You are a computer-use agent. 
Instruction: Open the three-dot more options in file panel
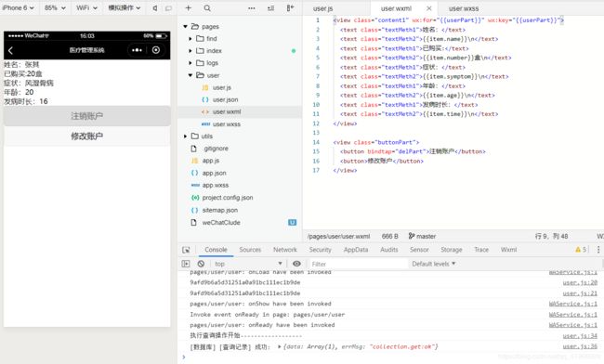(x=252, y=8)
